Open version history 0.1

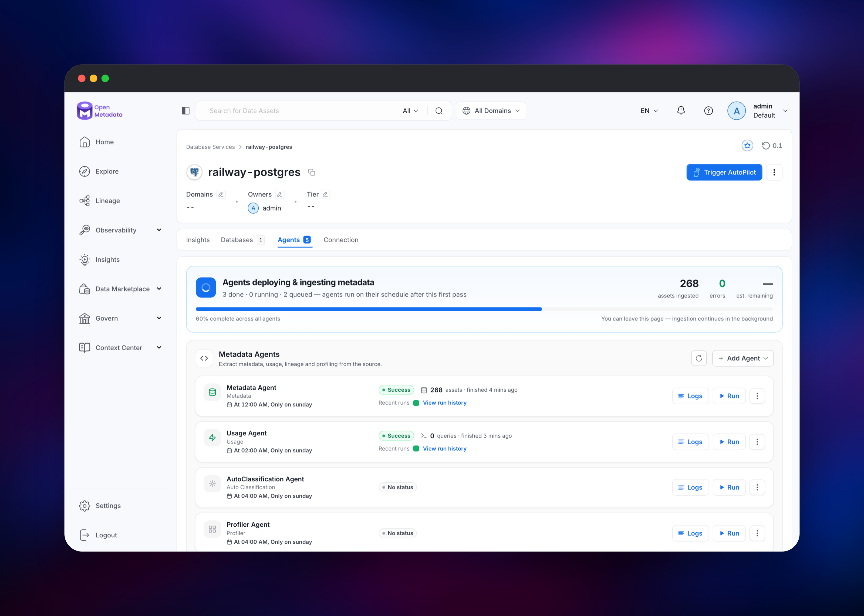coord(772,146)
